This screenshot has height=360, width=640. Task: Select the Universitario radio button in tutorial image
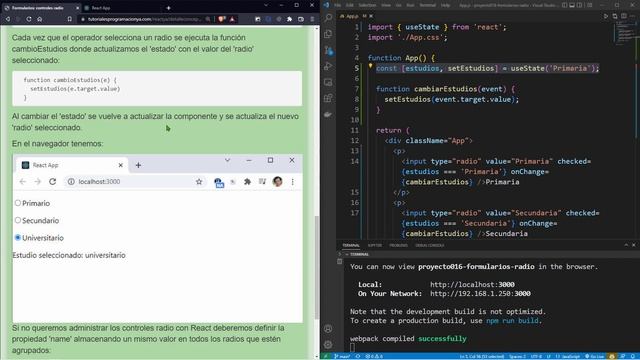point(18,237)
